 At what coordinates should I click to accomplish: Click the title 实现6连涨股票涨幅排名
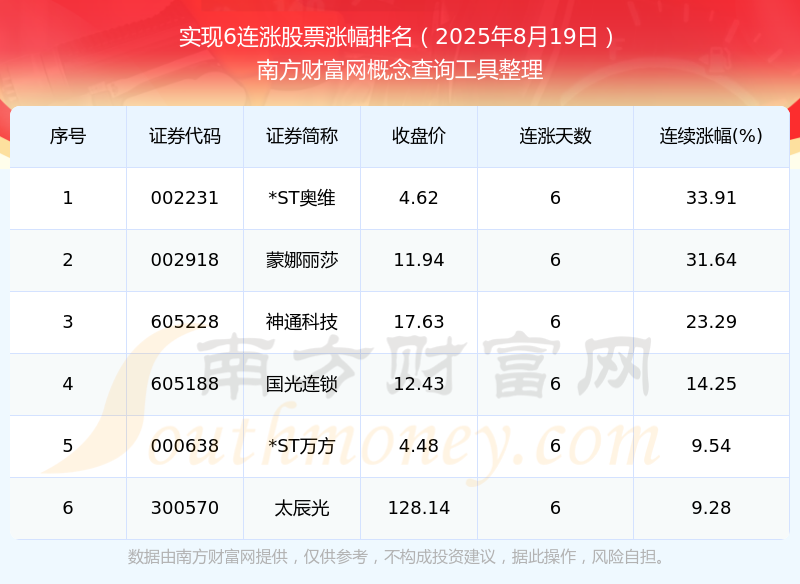coord(295,37)
